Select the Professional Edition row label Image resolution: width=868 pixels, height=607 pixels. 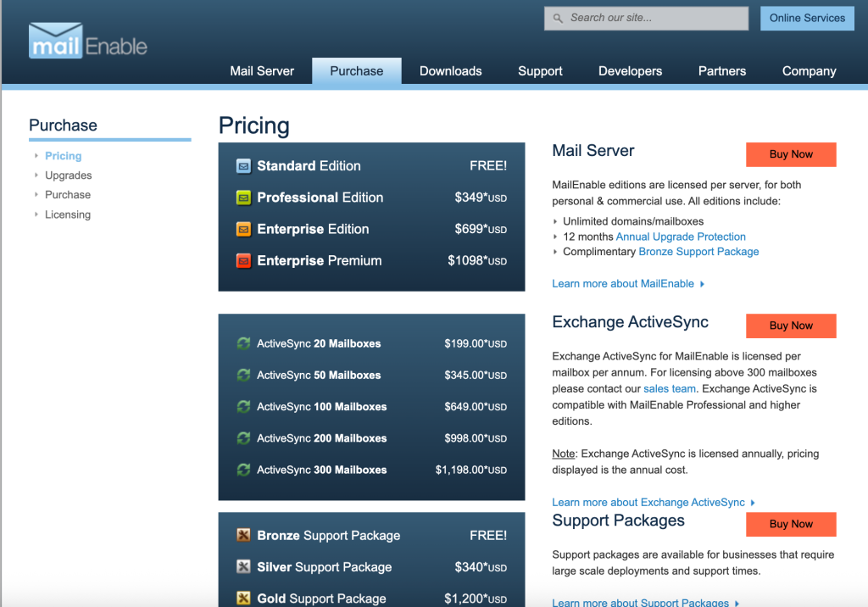pos(320,198)
